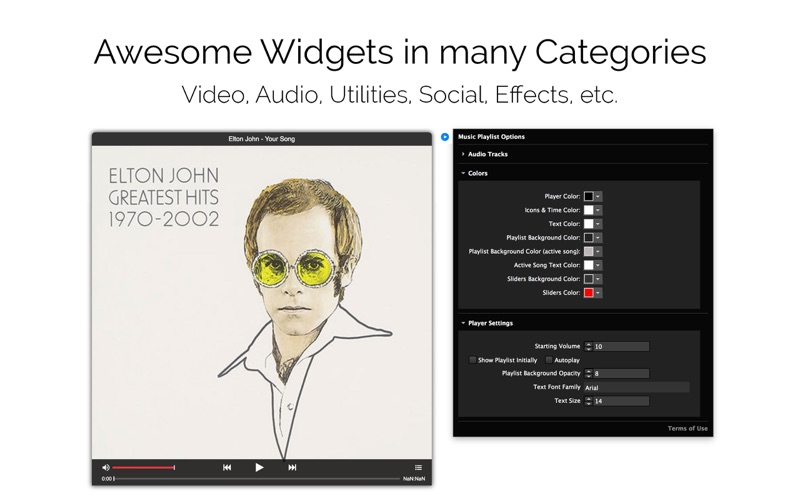Open the Terms of Use link

688,428
